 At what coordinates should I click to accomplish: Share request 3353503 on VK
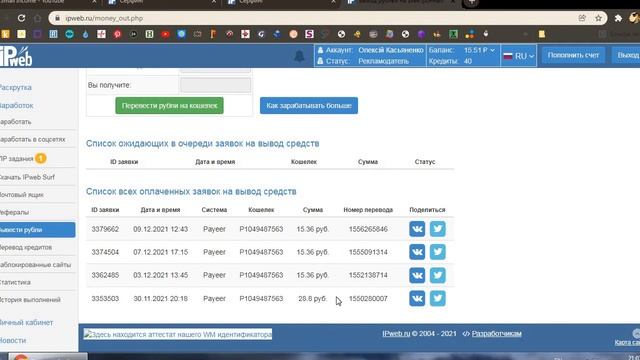click(417, 298)
